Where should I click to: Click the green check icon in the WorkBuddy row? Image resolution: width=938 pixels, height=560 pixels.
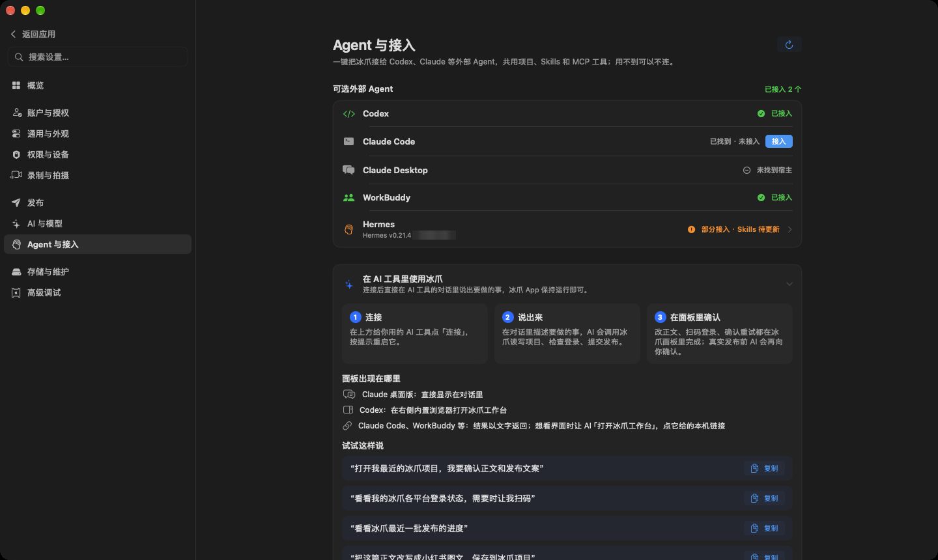point(761,197)
